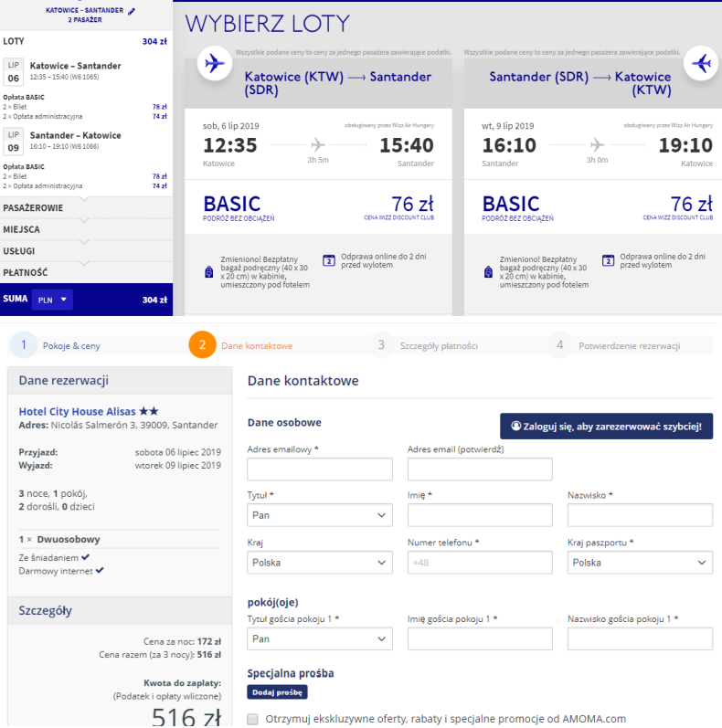The height and width of the screenshot is (728, 722).
Task: Click the pencil edit icon beside Katowice – Santander
Action: point(132,11)
